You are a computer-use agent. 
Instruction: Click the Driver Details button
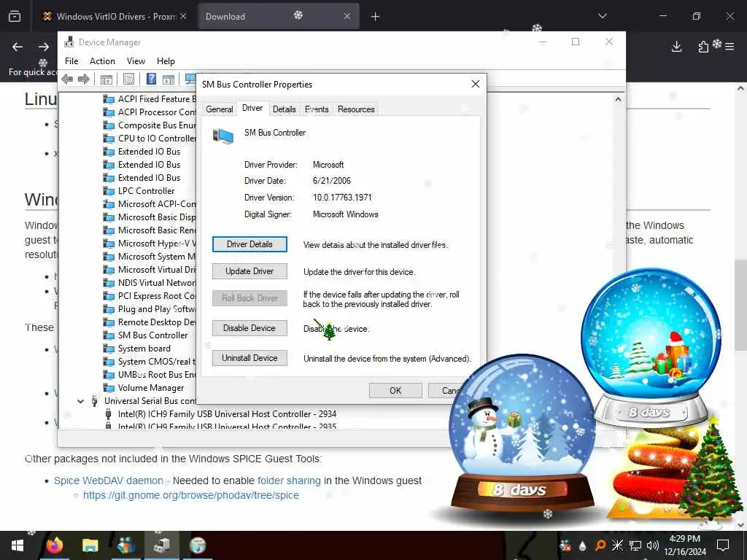coord(249,244)
